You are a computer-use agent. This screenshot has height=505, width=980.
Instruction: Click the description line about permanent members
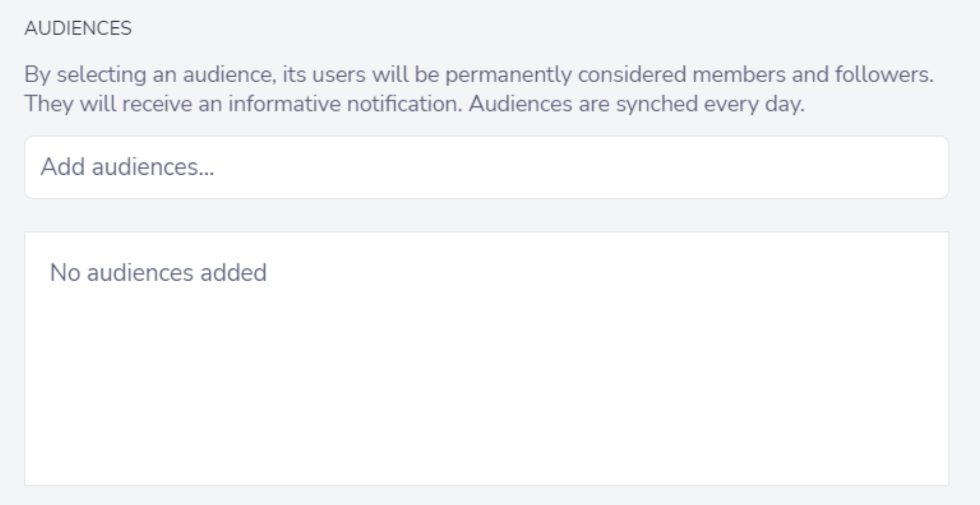[x=479, y=75]
